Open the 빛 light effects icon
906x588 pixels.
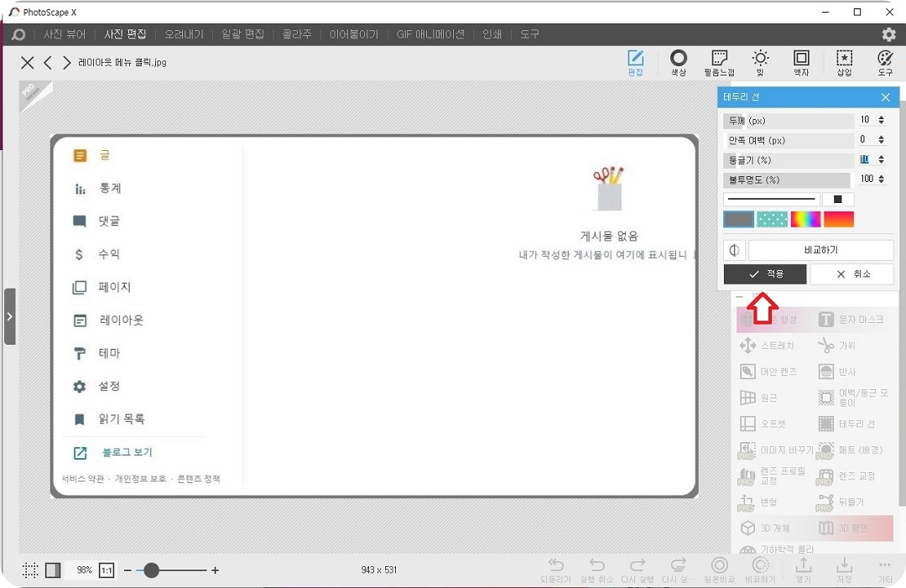coord(760,62)
